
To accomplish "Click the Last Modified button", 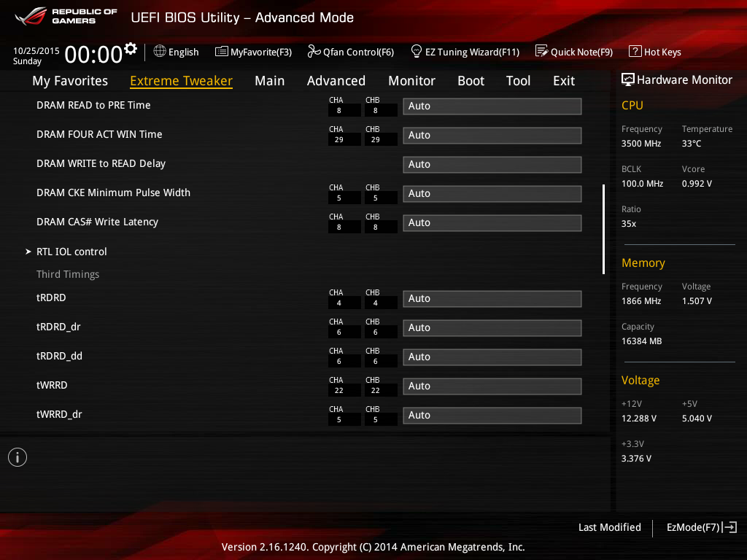I will pyautogui.click(x=609, y=527).
